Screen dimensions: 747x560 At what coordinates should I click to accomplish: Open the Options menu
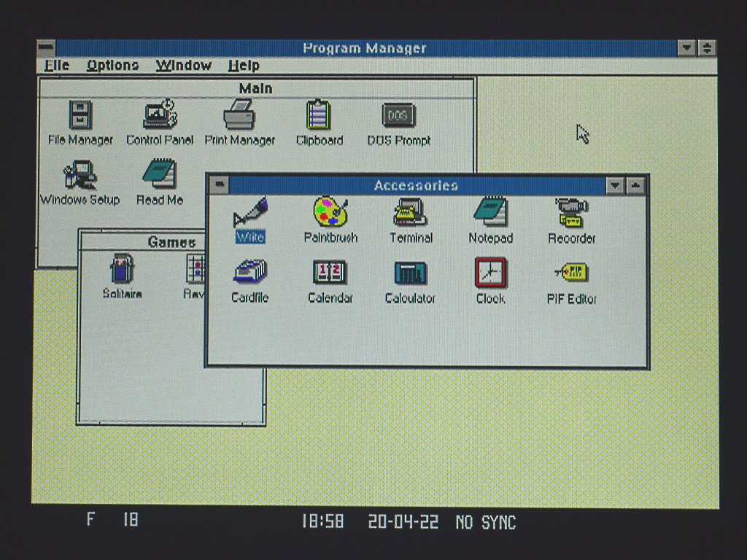click(112, 65)
